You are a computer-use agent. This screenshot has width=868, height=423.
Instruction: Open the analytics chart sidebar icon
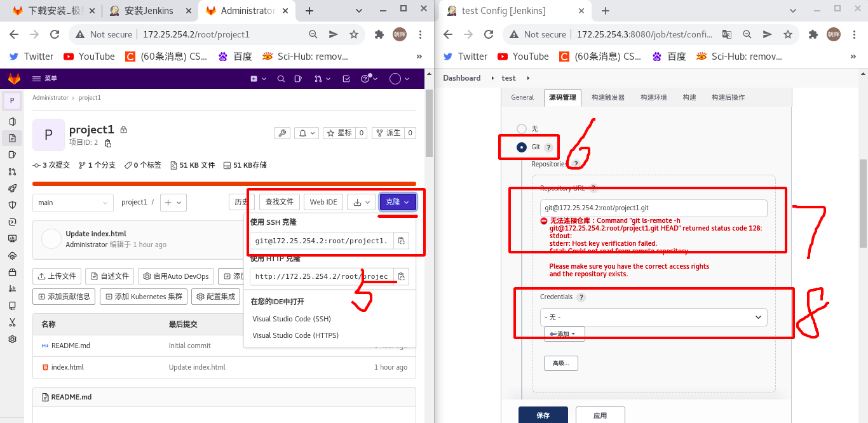tap(12, 288)
